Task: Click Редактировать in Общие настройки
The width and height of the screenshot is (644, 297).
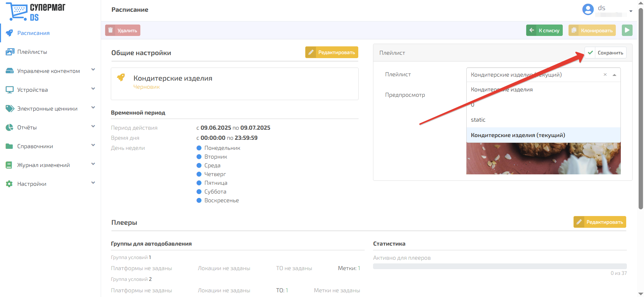Action: (x=331, y=52)
